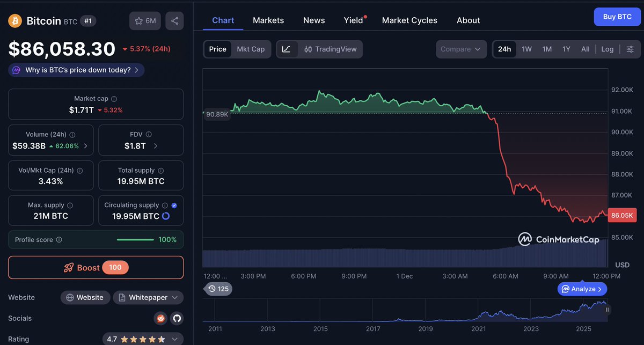Click the pause icon on history range
The height and width of the screenshot is (345, 644).
coord(608,310)
